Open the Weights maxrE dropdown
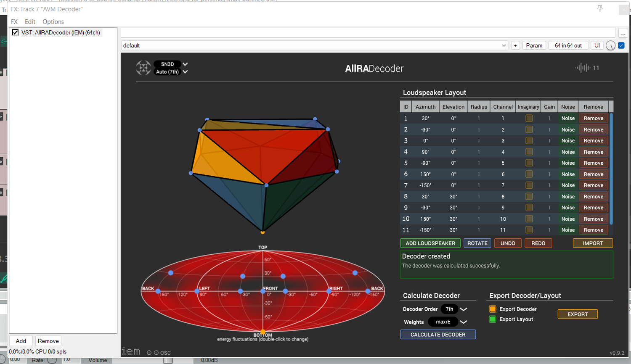The width and height of the screenshot is (631, 364). 448,322
